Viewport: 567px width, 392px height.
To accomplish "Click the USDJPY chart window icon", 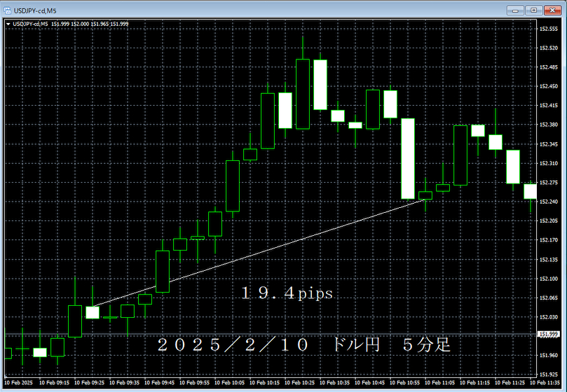I will (x=7, y=10).
